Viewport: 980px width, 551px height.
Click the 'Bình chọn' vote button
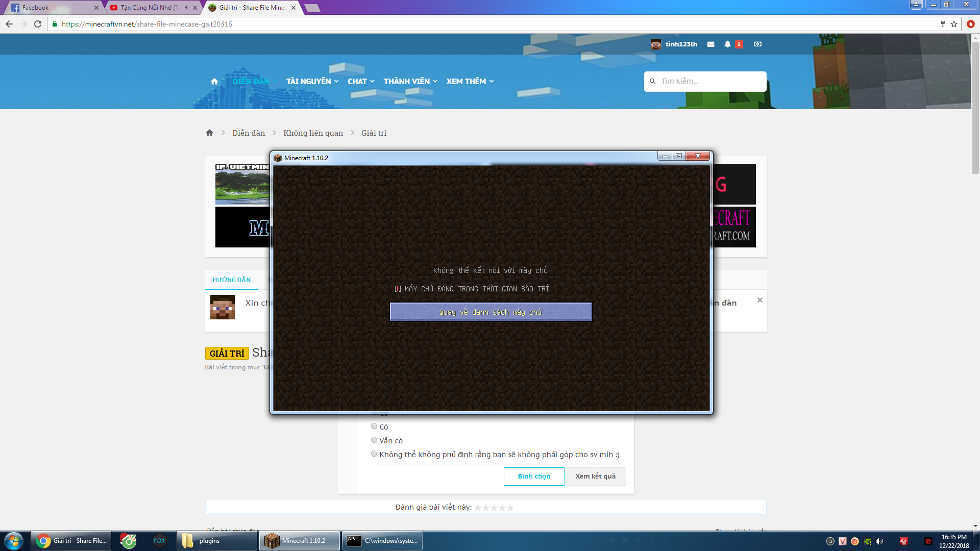pyautogui.click(x=534, y=476)
